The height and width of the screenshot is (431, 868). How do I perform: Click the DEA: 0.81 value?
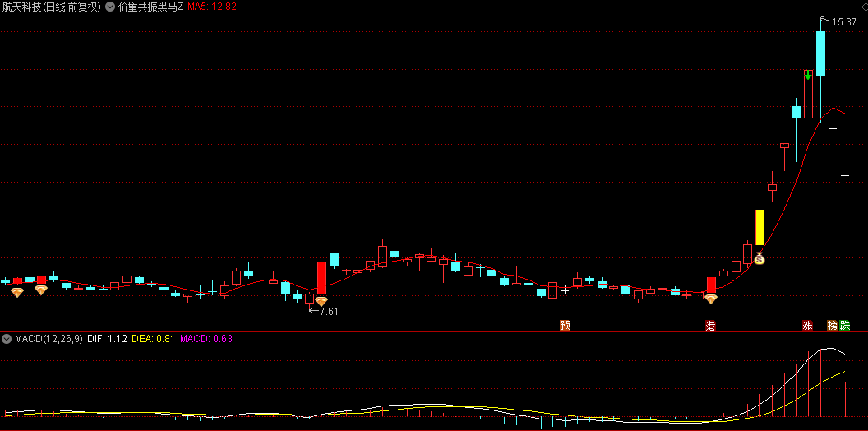[154, 339]
